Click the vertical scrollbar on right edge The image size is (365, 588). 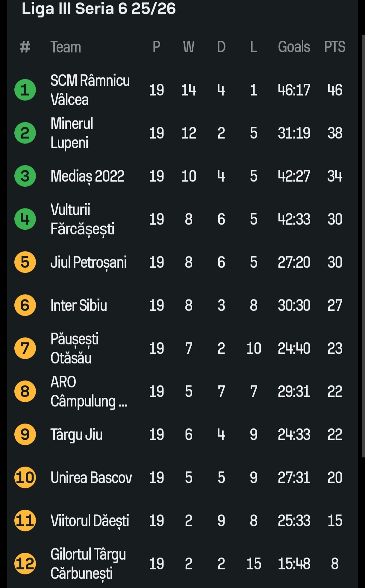[x=363, y=245]
